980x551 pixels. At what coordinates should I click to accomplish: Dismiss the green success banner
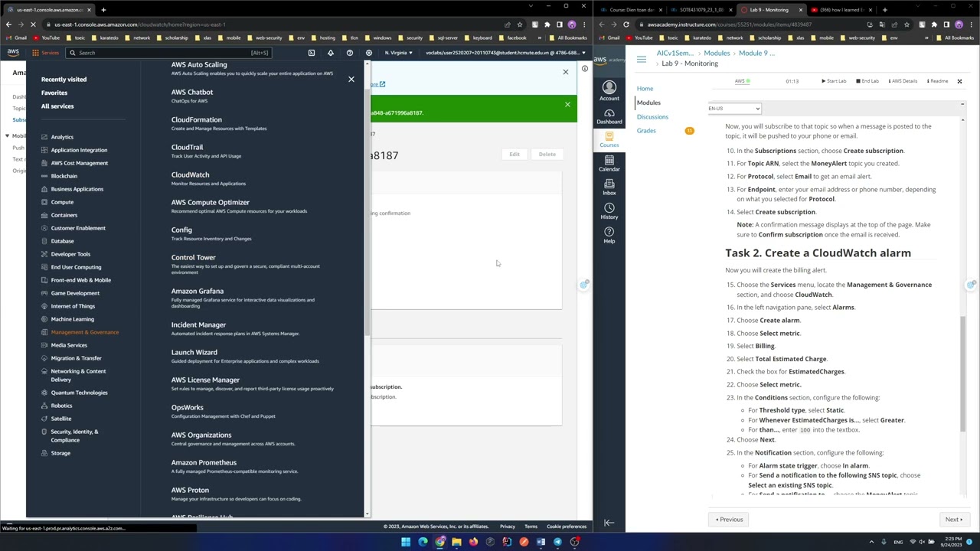click(x=567, y=104)
